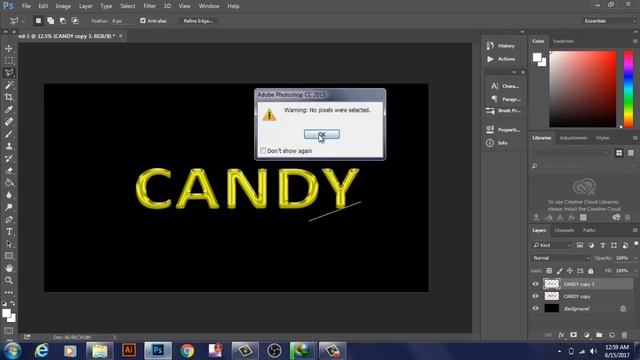640x360 pixels.
Task: Select the Pen tool
Action: 9,220
